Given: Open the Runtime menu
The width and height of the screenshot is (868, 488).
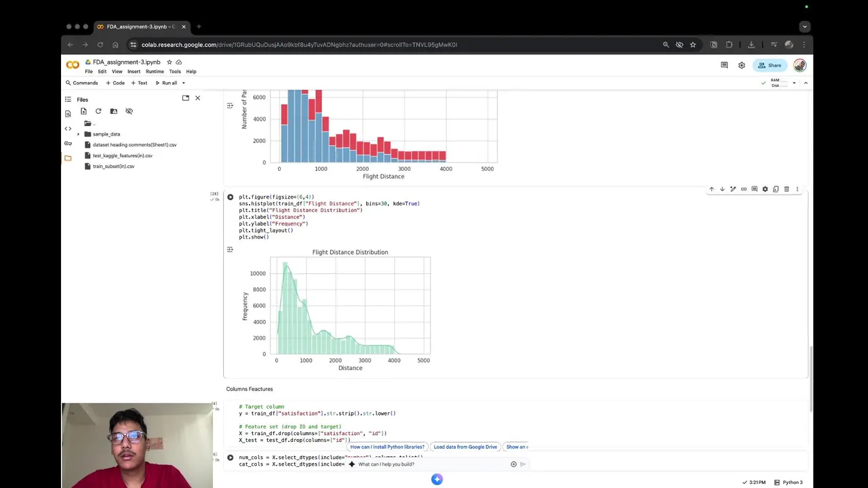Looking at the screenshot, I should (155, 71).
